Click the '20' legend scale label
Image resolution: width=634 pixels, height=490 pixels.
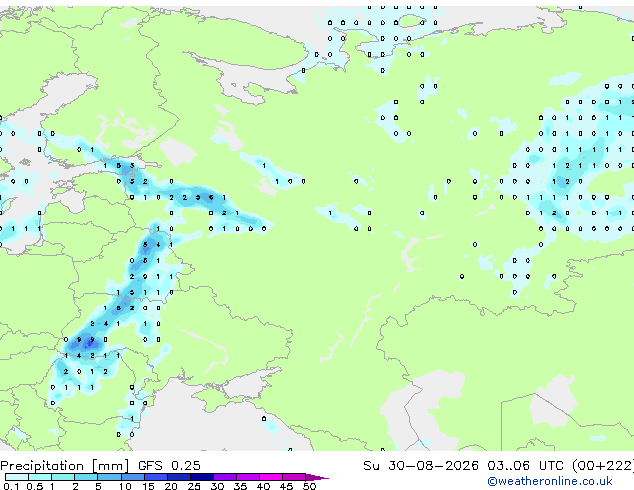[x=171, y=486]
